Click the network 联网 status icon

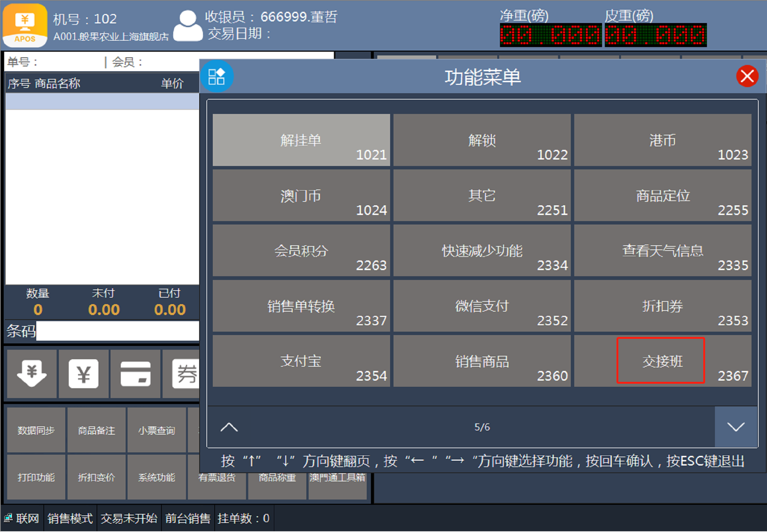[8, 518]
